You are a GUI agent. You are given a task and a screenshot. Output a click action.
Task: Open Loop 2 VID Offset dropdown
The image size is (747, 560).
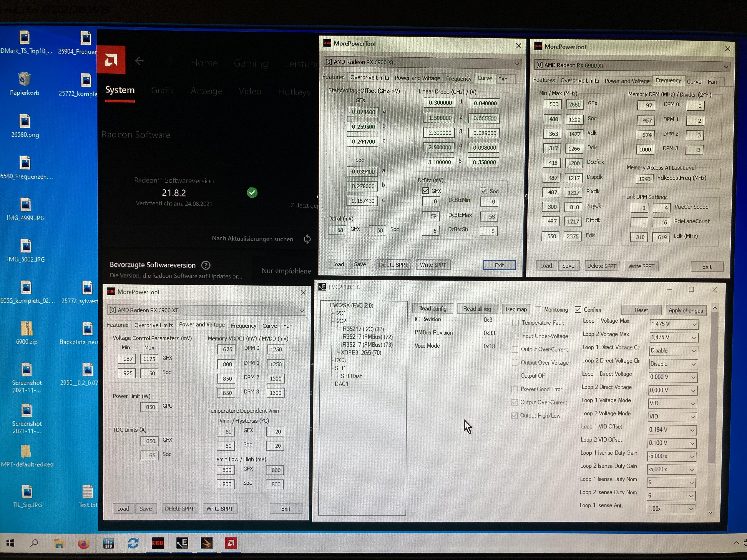click(672, 443)
